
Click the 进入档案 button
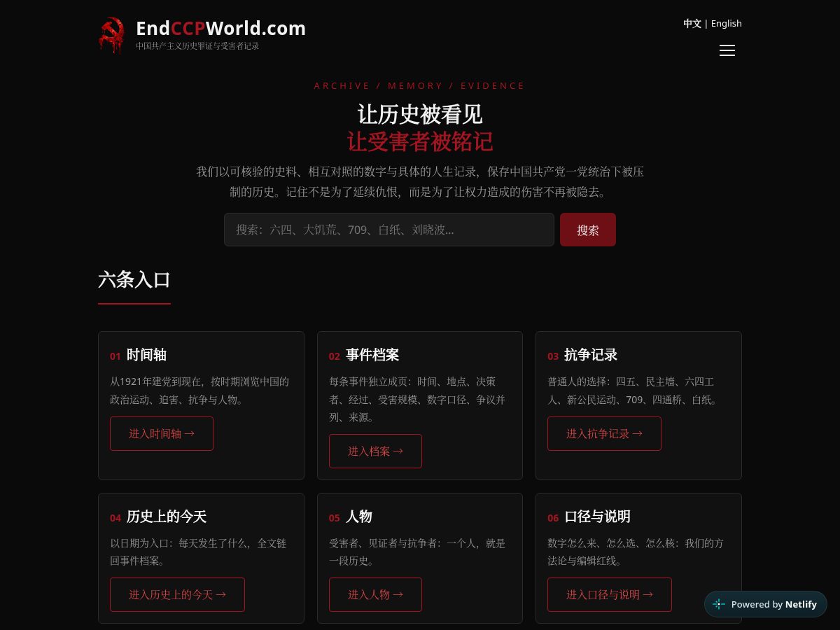pos(375,451)
